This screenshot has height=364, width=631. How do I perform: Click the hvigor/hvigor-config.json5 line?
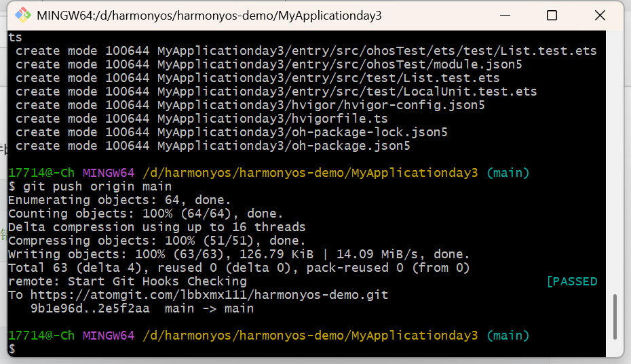[250, 105]
